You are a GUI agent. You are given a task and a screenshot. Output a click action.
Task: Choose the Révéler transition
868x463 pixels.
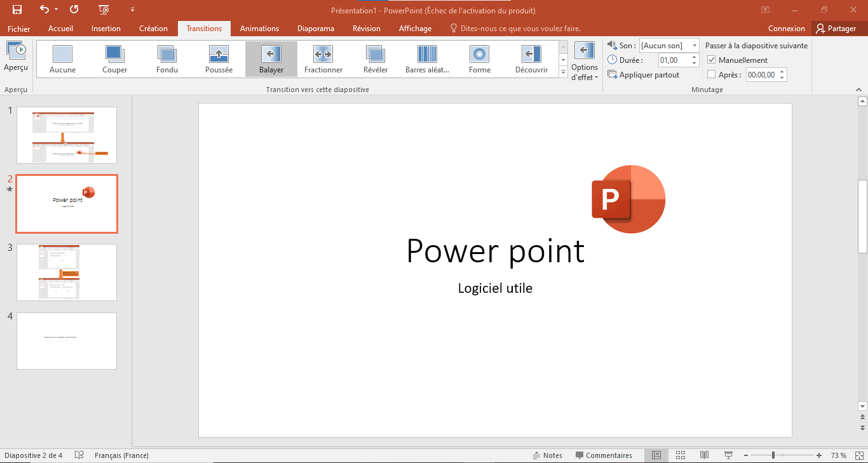376,59
